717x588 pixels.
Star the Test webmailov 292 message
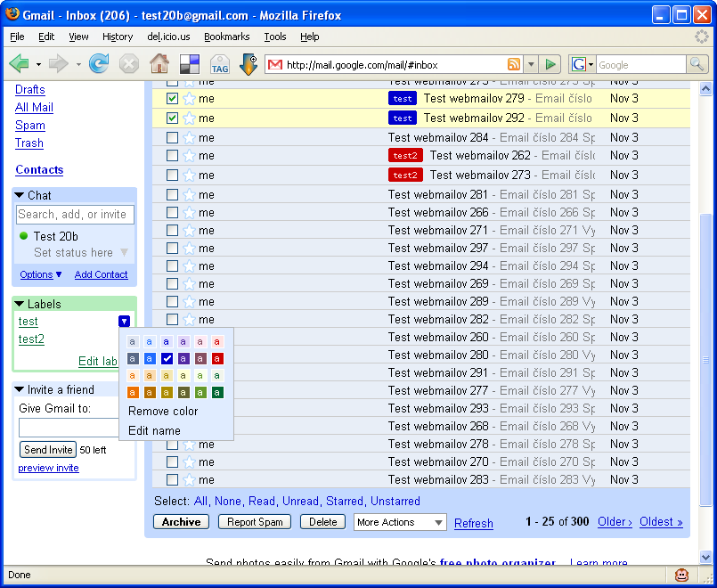point(190,118)
